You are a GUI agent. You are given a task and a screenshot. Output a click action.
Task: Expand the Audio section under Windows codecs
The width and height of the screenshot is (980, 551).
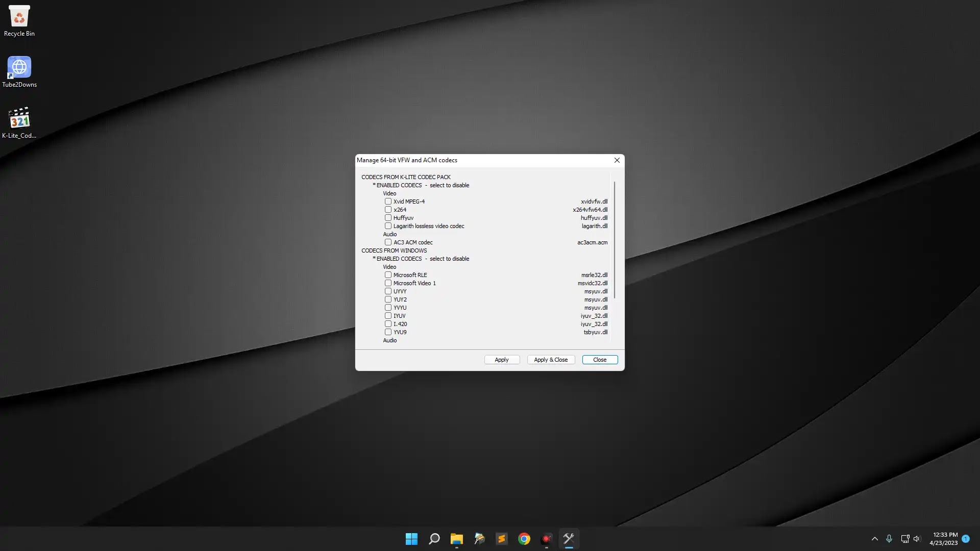pyautogui.click(x=390, y=340)
